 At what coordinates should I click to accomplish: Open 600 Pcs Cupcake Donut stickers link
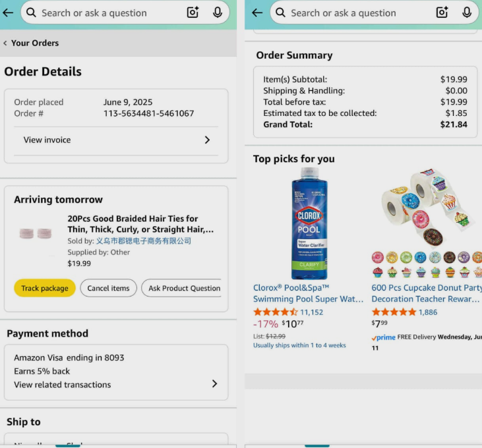point(426,293)
